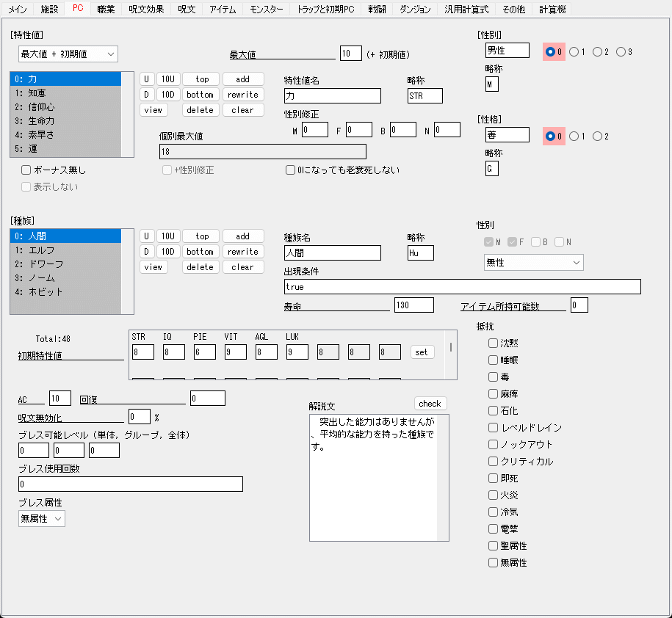The image size is (672, 618).
Task: Open the 最大値 + 初期値 dropdown
Action: 68,54
